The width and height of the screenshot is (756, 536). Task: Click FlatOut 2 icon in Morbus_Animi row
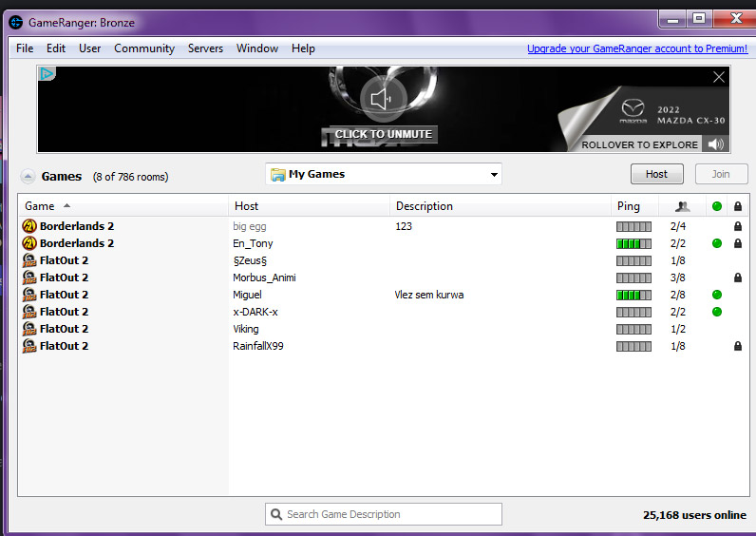pos(29,278)
